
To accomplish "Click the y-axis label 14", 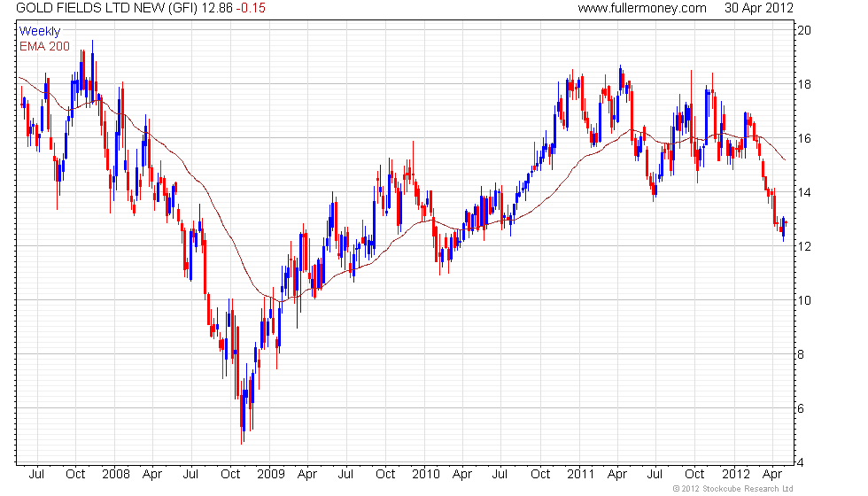I will pyautogui.click(x=804, y=193).
